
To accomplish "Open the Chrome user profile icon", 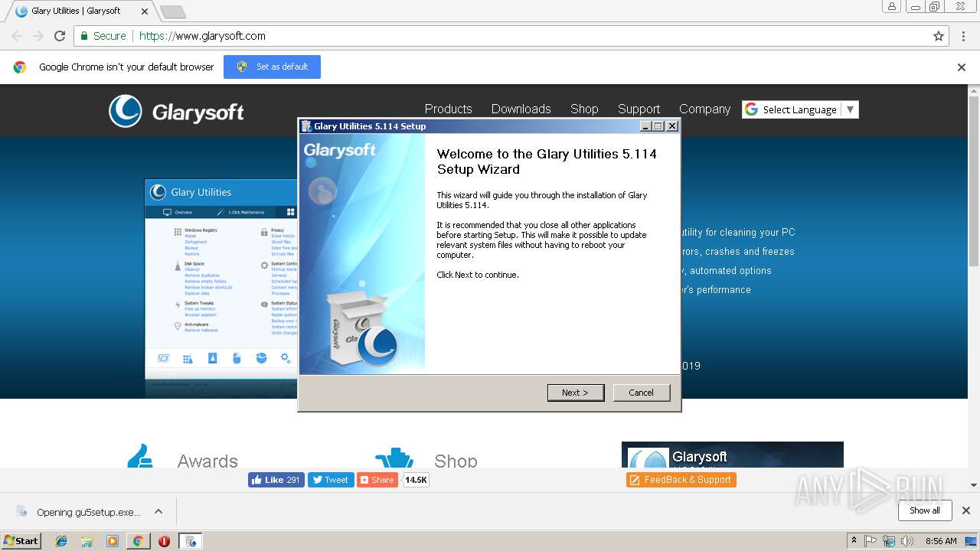I will 892,6.
